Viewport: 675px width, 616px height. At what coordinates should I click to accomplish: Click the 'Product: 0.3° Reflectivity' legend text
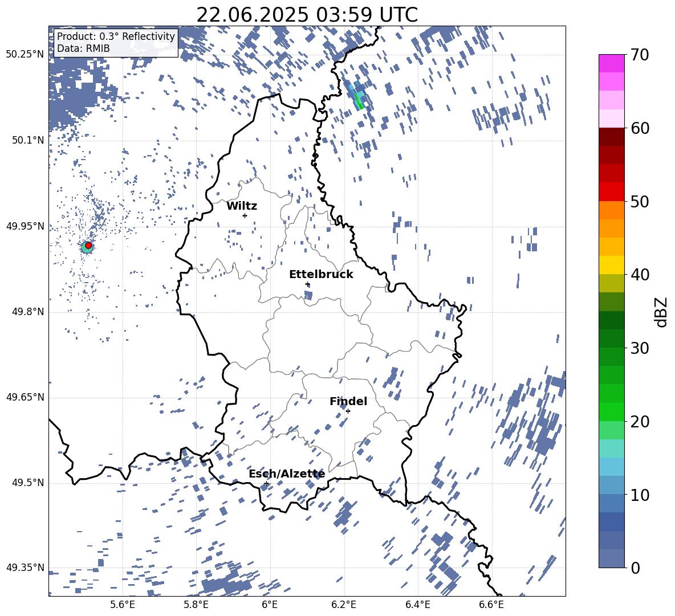tap(116, 36)
